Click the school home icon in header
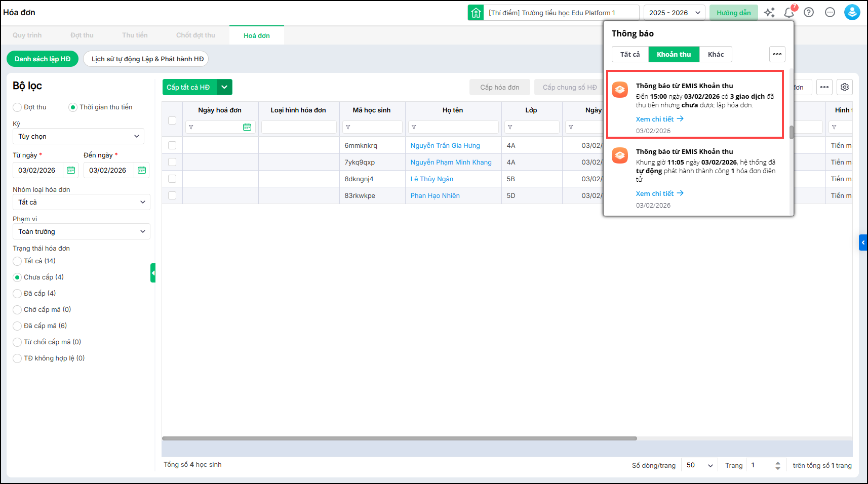Image resolution: width=868 pixels, height=484 pixels. pos(476,13)
